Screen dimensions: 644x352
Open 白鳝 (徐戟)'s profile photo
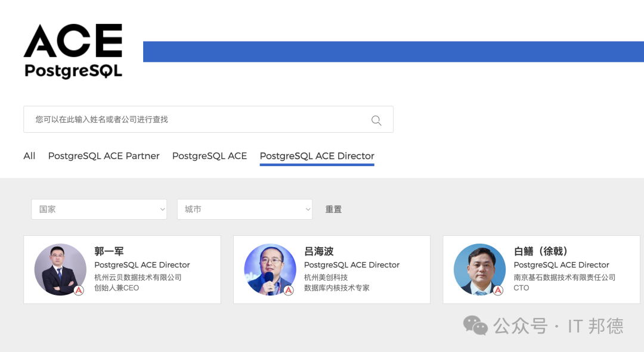[479, 270]
